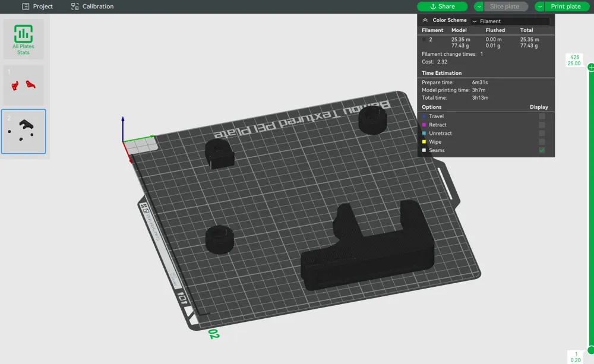Expand the Print plate dropdown arrow

click(539, 7)
